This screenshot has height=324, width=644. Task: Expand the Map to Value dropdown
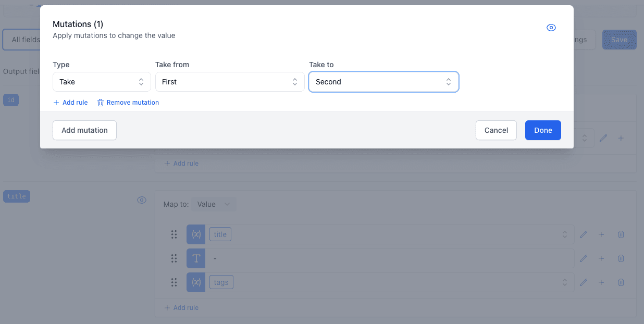pyautogui.click(x=214, y=204)
